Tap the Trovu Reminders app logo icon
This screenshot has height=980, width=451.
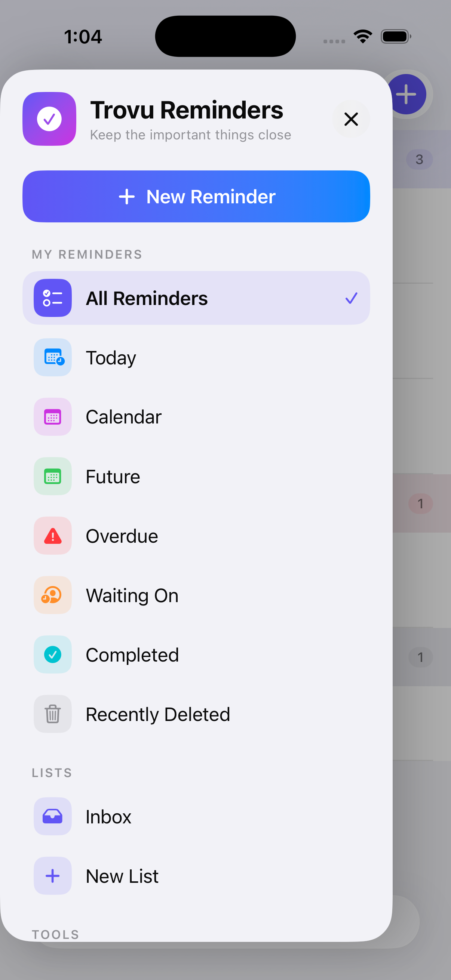click(49, 119)
